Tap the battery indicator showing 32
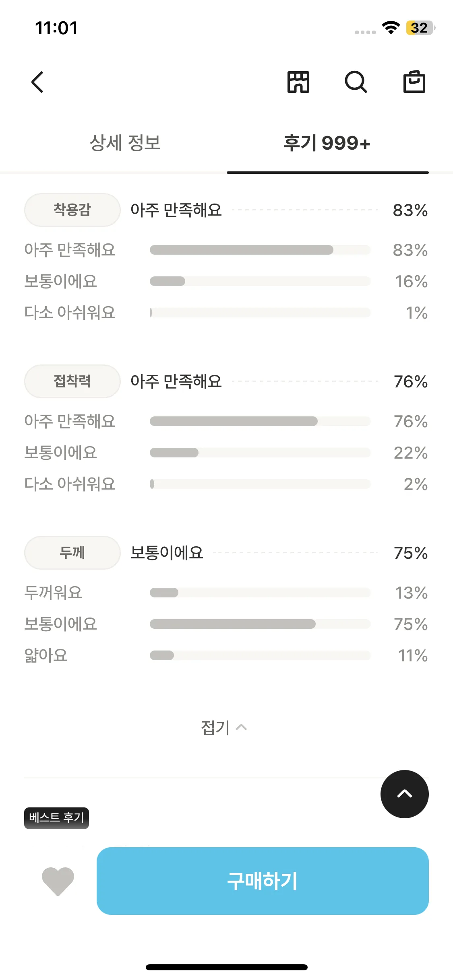Viewport: 453px width, 980px height. 420,28
